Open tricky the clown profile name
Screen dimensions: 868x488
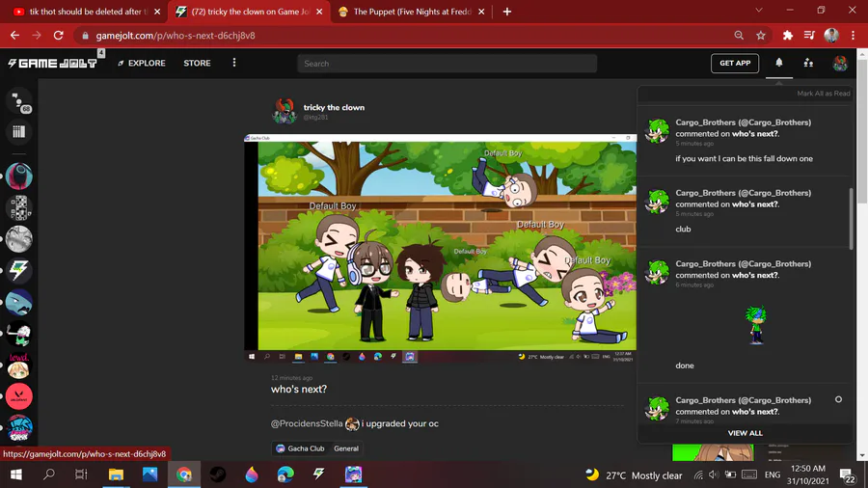coord(334,107)
